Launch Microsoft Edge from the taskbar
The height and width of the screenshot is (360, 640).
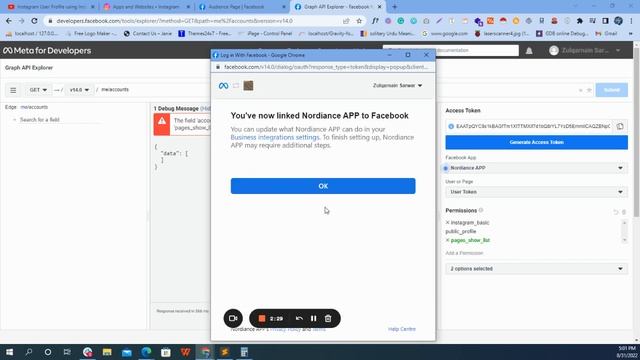click(x=146, y=352)
